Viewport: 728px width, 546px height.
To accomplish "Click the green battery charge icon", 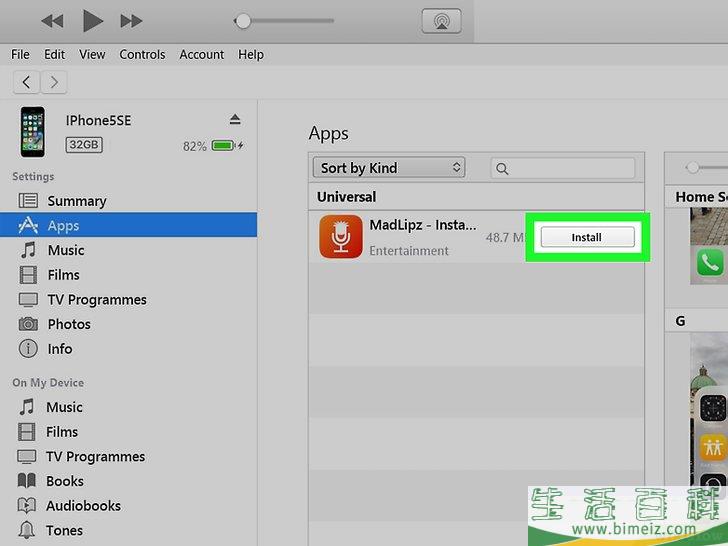I will pos(223,146).
